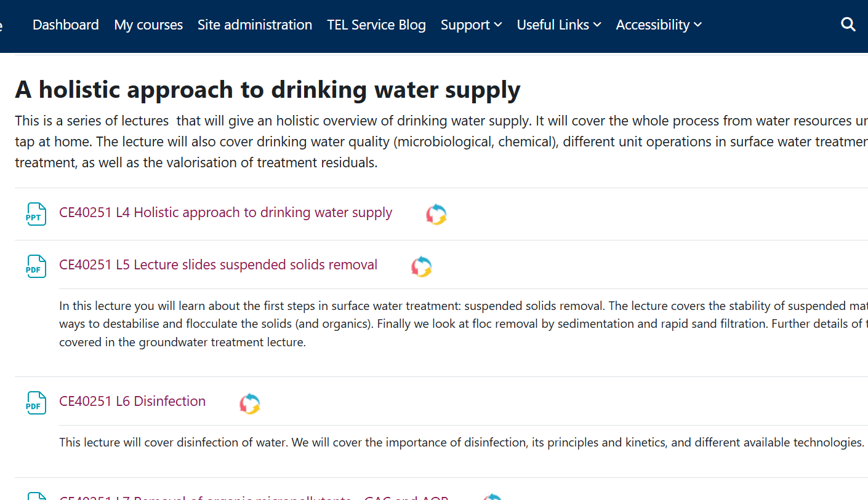Click the PPT file icon for L4
868x500 pixels.
coord(36,214)
